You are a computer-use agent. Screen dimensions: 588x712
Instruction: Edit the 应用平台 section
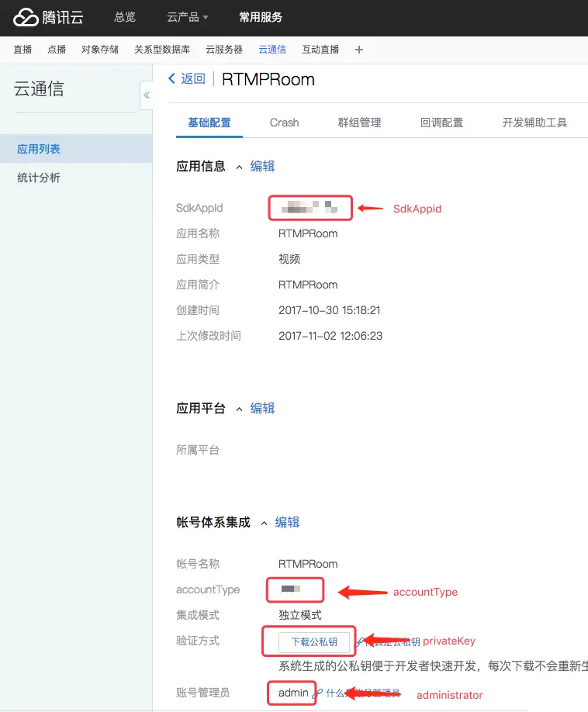(262, 408)
